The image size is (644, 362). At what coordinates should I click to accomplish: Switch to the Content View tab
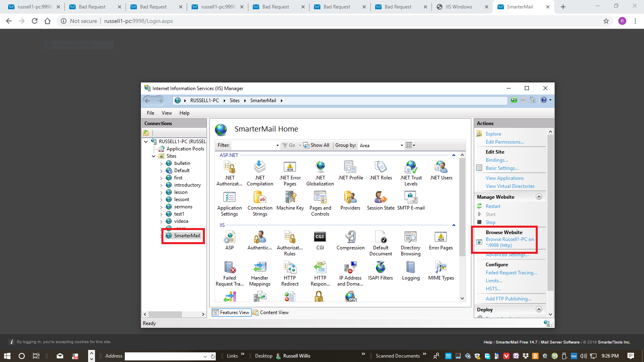click(x=274, y=313)
